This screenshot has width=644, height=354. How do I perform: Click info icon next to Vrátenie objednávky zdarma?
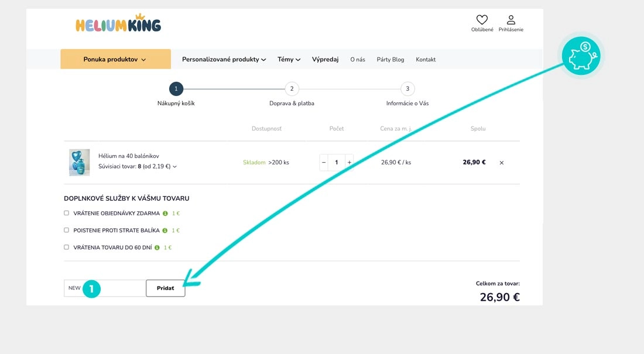tap(166, 214)
